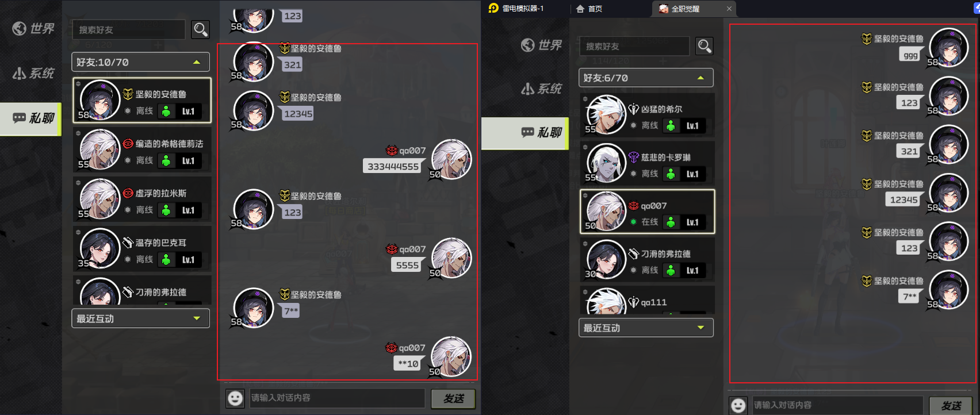This screenshot has width=980, height=415.
Task: Expand the 好友:6/70 friends dropdown
Action: click(x=646, y=78)
